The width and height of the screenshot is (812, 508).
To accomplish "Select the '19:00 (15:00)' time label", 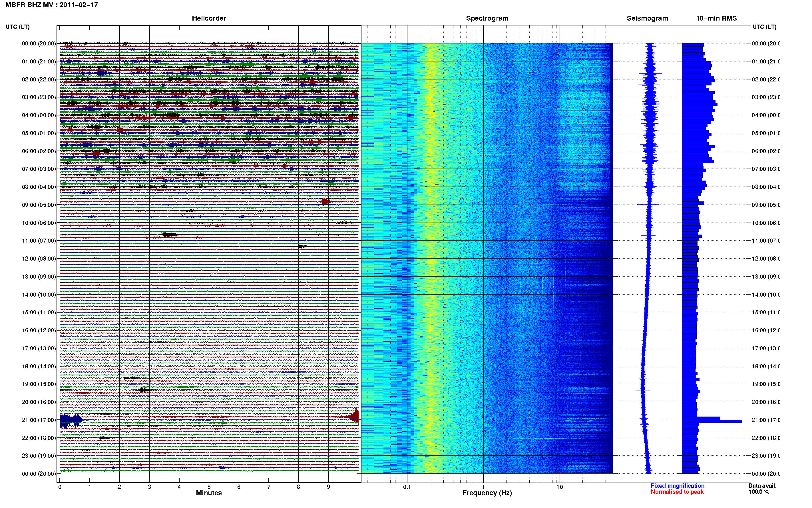I will [39, 384].
